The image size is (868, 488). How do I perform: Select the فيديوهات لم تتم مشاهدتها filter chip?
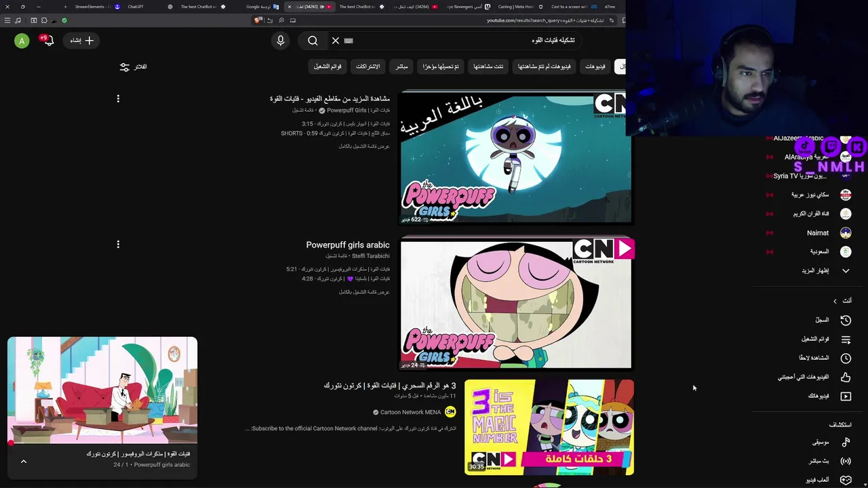pyautogui.click(x=545, y=66)
